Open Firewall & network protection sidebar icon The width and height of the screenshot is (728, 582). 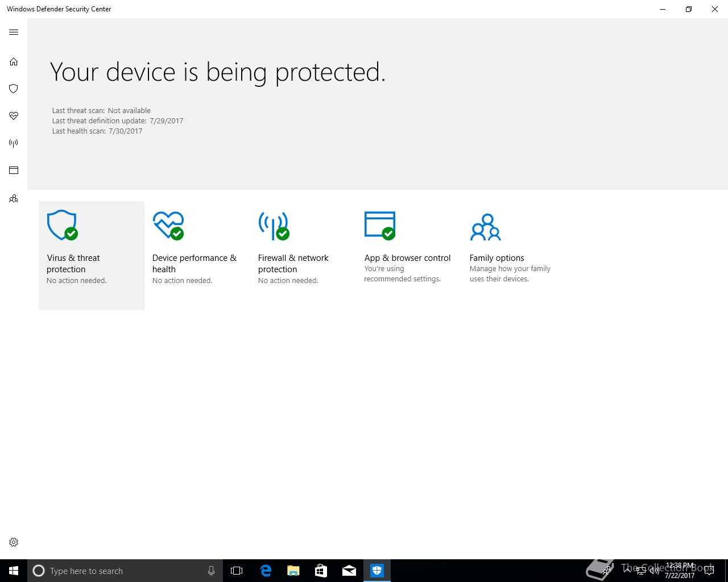(x=14, y=143)
